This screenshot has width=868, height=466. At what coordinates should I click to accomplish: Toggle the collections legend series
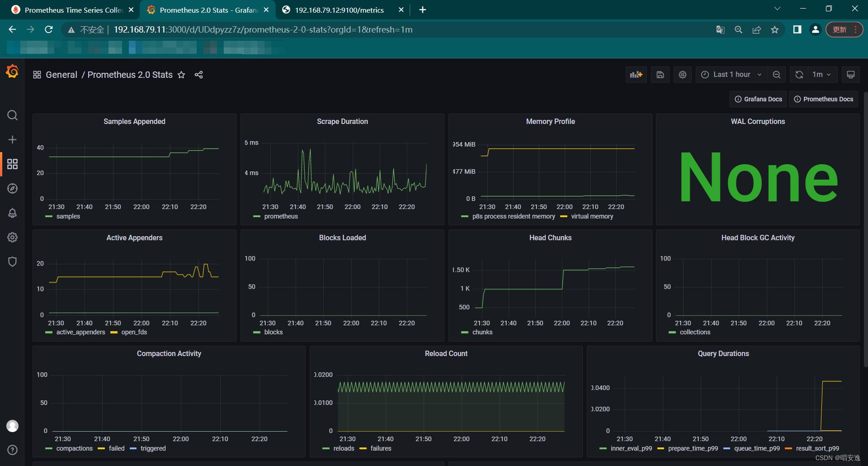(695, 332)
